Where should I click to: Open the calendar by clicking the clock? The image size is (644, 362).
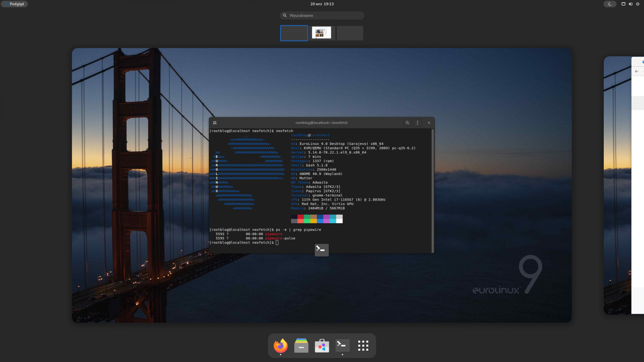pos(322,4)
